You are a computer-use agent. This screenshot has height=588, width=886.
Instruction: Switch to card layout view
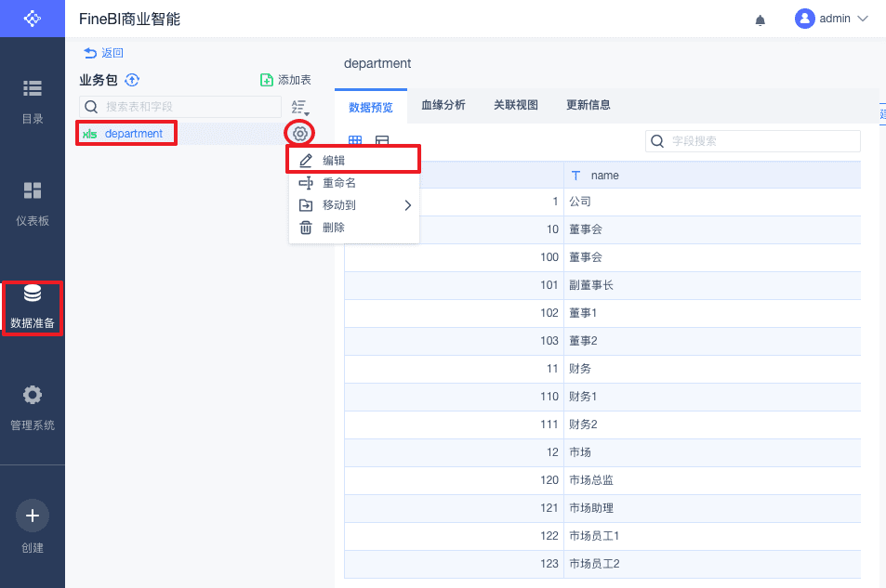point(382,141)
